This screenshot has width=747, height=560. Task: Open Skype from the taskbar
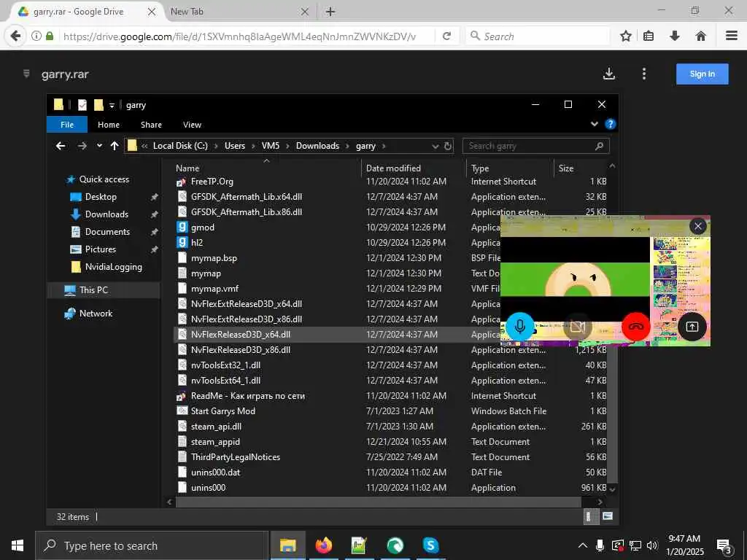pos(430,545)
